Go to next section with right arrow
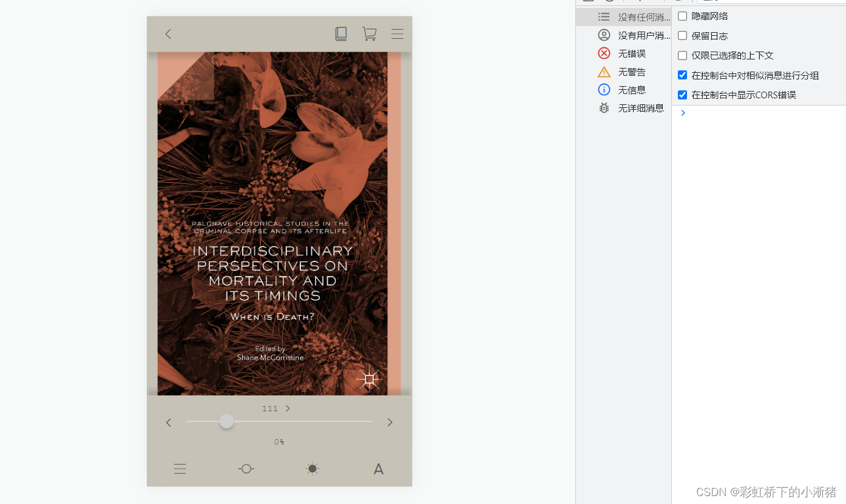The height and width of the screenshot is (504, 846). click(x=390, y=422)
